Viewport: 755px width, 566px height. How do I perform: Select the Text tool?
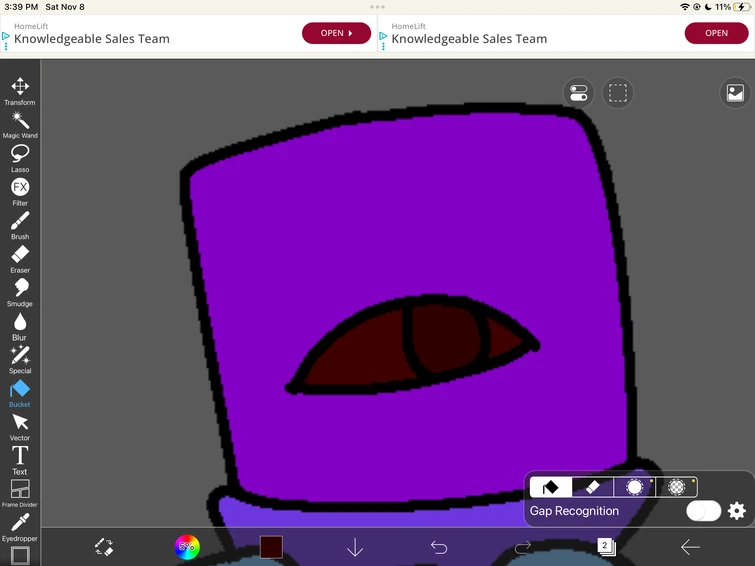point(20,461)
